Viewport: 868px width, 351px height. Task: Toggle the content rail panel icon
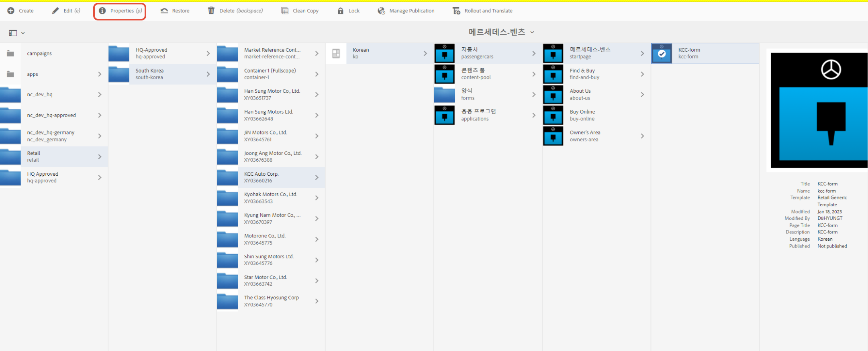pos(13,33)
